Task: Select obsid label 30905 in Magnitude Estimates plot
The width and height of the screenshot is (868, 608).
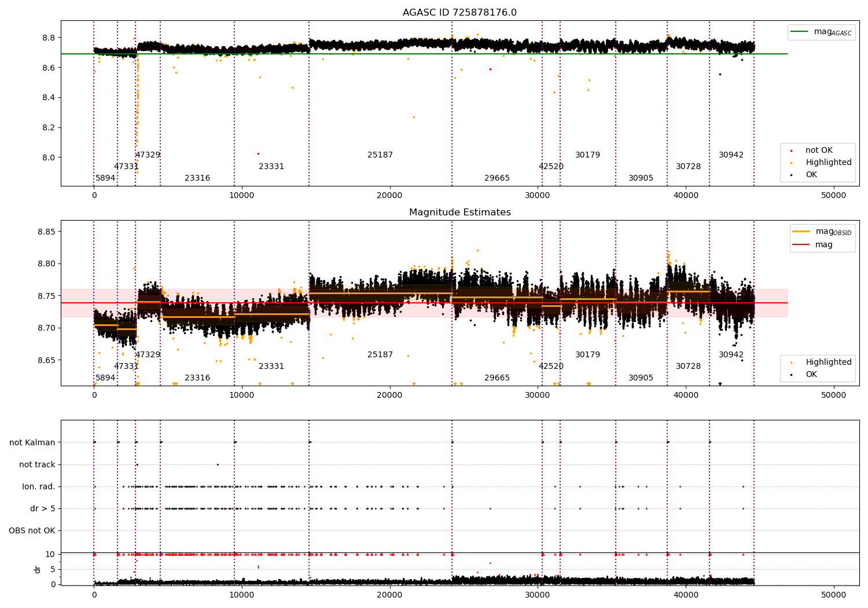Action: coord(641,378)
